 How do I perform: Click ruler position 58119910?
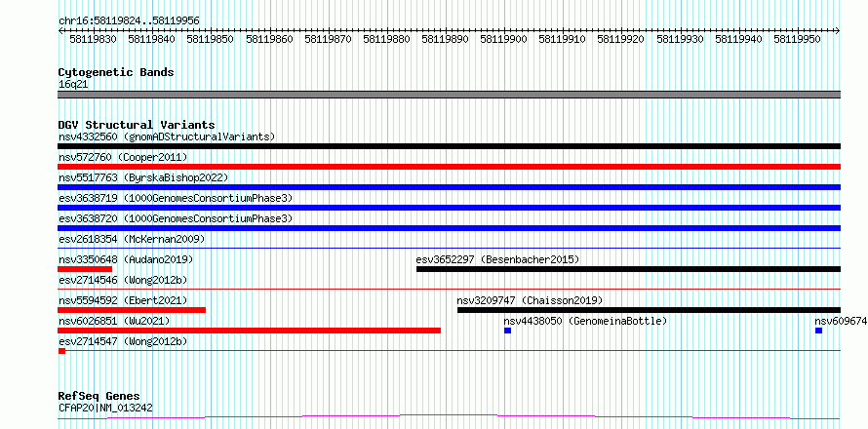coord(563,39)
